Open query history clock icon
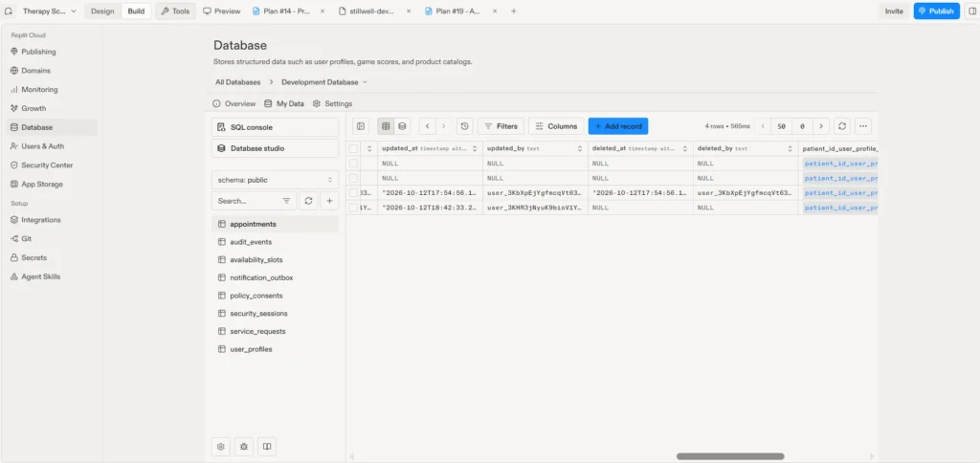 (x=464, y=126)
